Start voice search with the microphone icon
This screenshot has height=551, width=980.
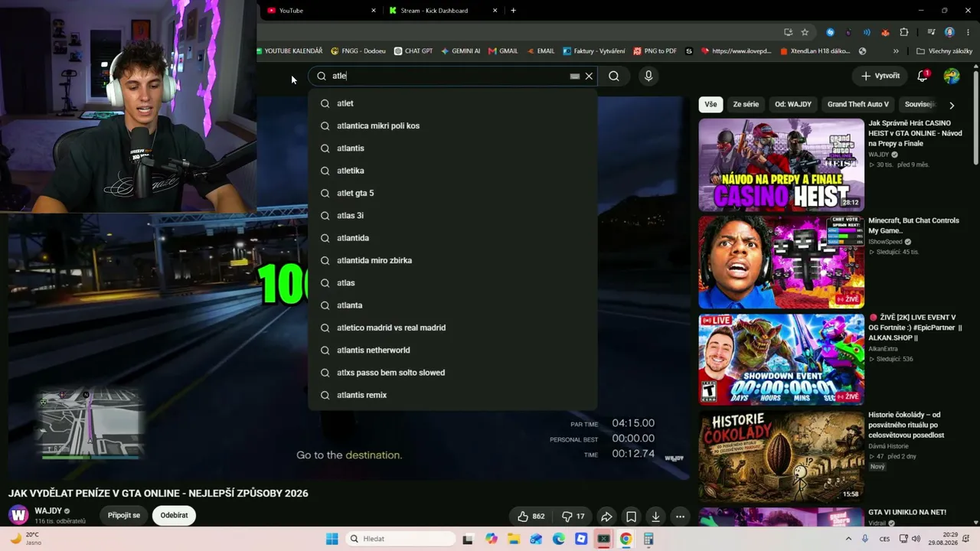click(x=648, y=77)
